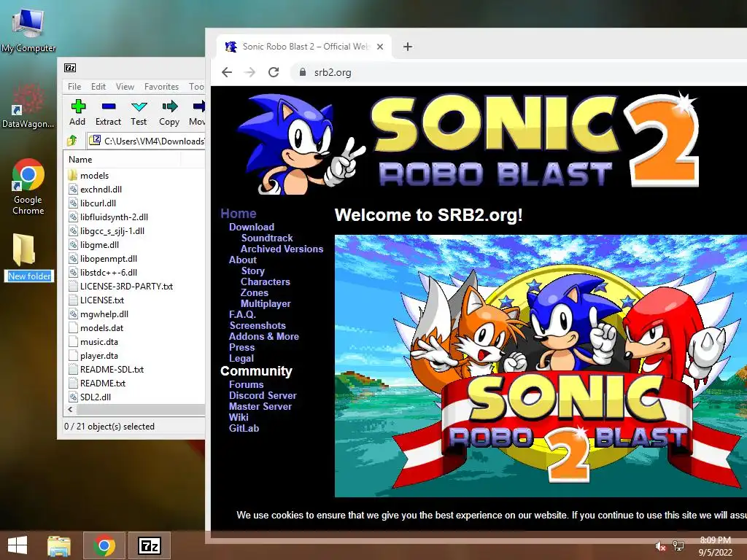Close the Sonic Robo Blast 2 tab

click(379, 47)
